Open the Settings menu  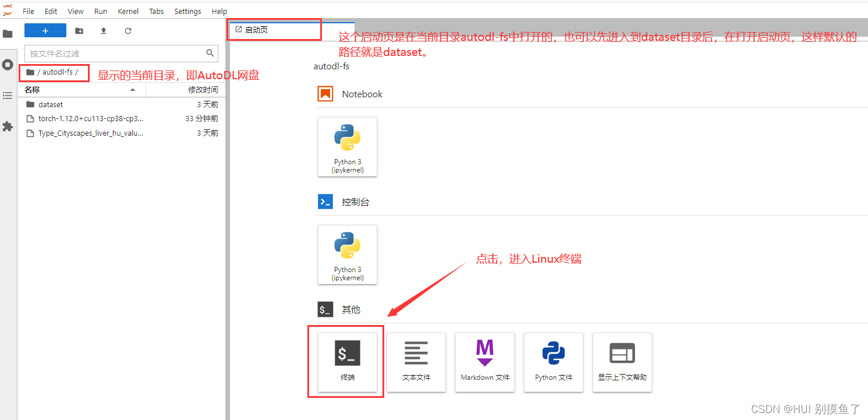pos(187,11)
